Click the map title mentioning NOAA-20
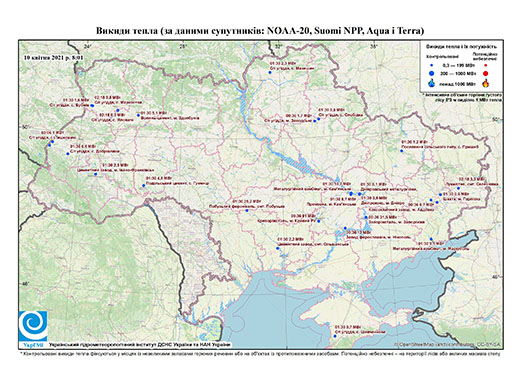The width and height of the screenshot is (520, 368). (260, 31)
